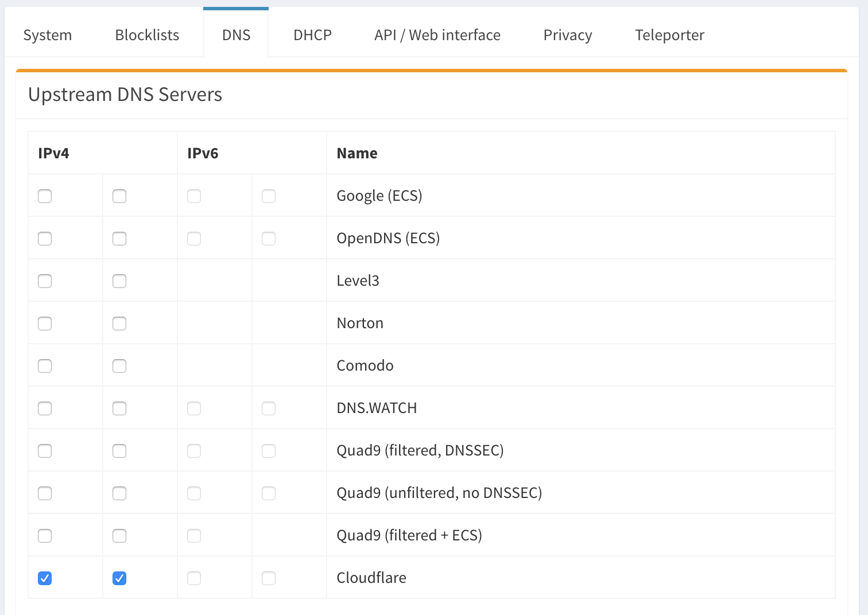This screenshot has width=868, height=615.
Task: Click the Quad9 (filtered + ECS) name
Action: click(x=409, y=535)
